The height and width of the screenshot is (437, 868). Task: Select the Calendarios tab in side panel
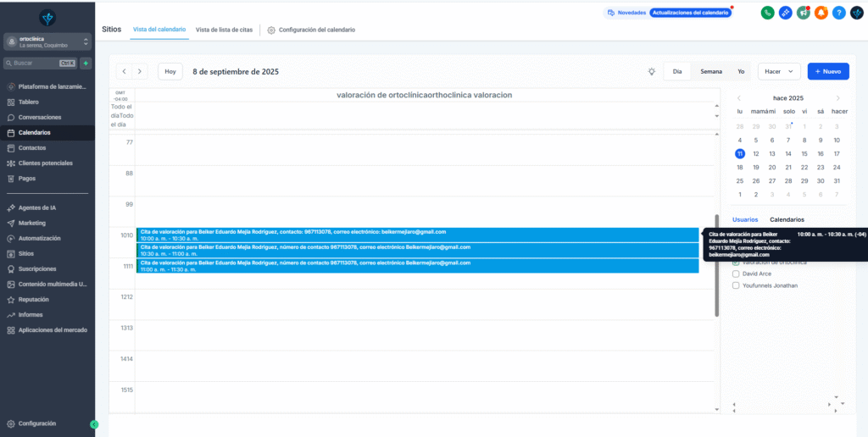pos(787,219)
